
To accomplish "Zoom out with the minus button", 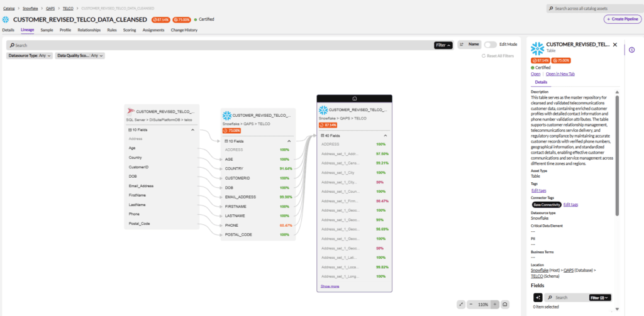I will 472,304.
